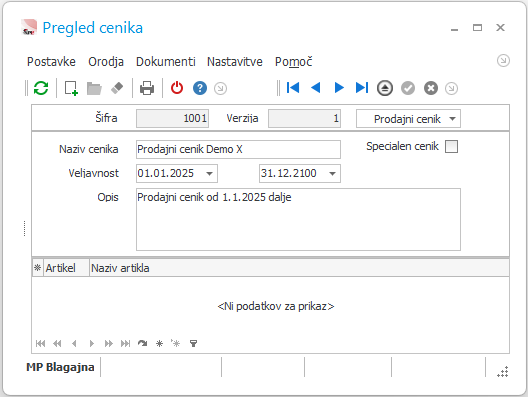
Task: Grid navigator: jump to last row
Action: tap(125, 343)
